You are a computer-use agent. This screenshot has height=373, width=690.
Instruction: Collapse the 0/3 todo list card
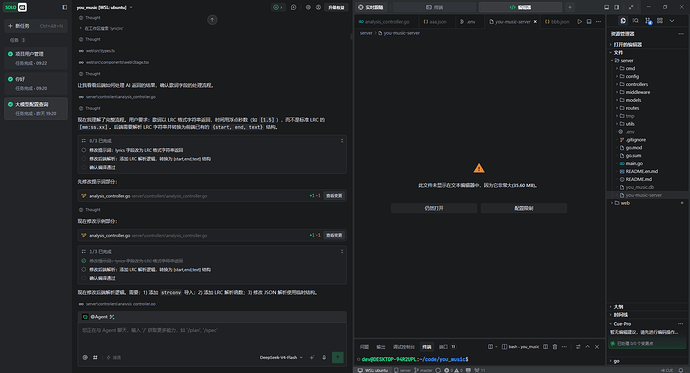click(342, 141)
